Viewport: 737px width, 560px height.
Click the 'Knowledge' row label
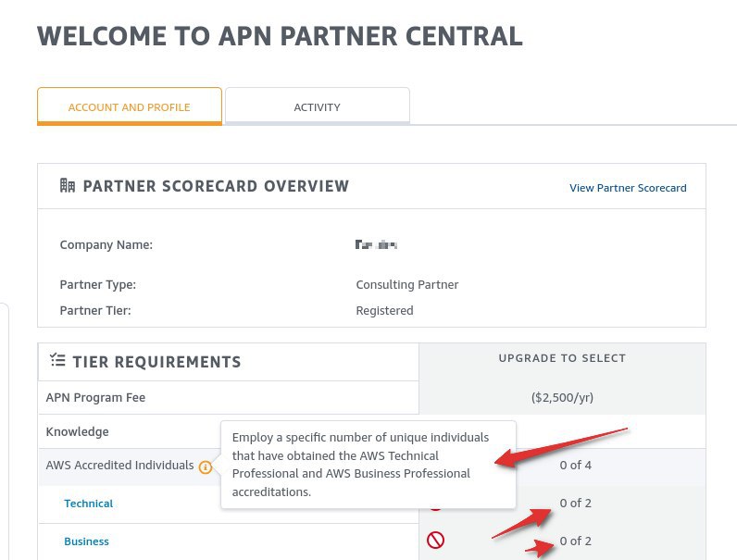[x=77, y=431]
